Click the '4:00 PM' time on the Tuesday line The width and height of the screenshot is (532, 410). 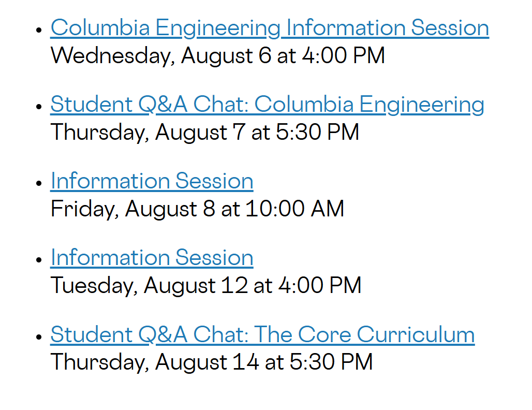[320, 285]
